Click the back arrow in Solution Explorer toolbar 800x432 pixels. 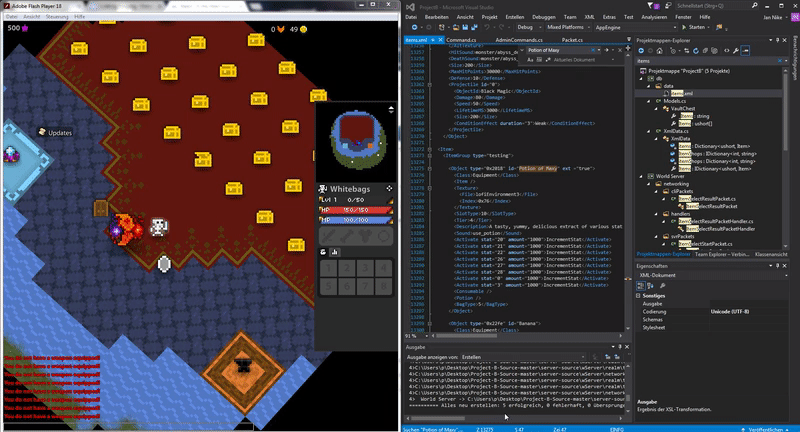point(641,50)
